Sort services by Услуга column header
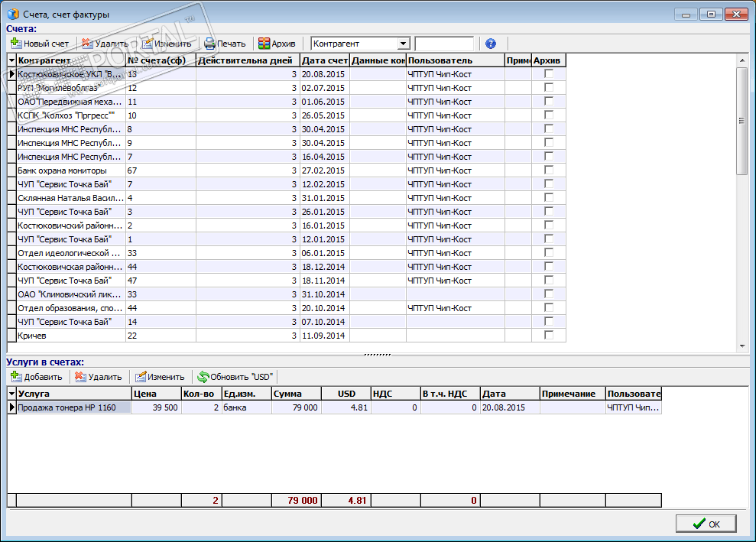The height and width of the screenshot is (542, 756). click(74, 394)
